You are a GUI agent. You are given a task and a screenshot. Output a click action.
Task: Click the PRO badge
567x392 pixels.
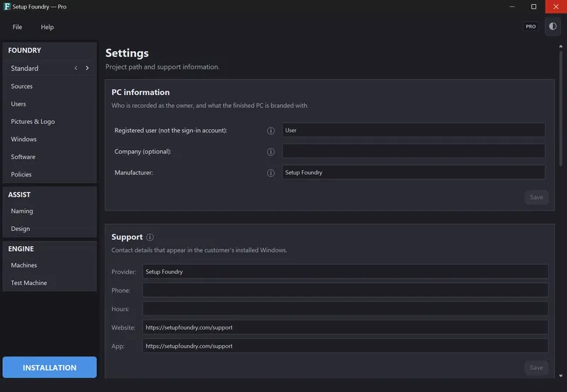coord(530,26)
